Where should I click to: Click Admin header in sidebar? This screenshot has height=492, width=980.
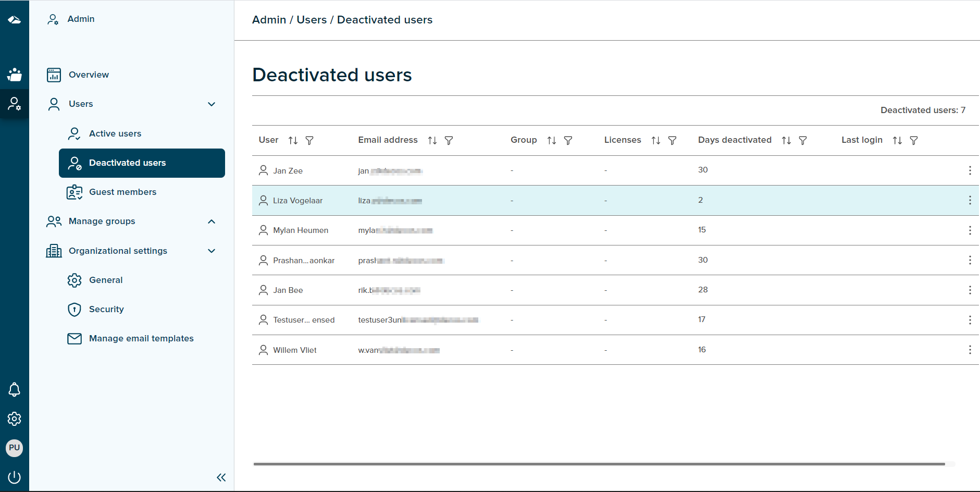[x=81, y=19]
